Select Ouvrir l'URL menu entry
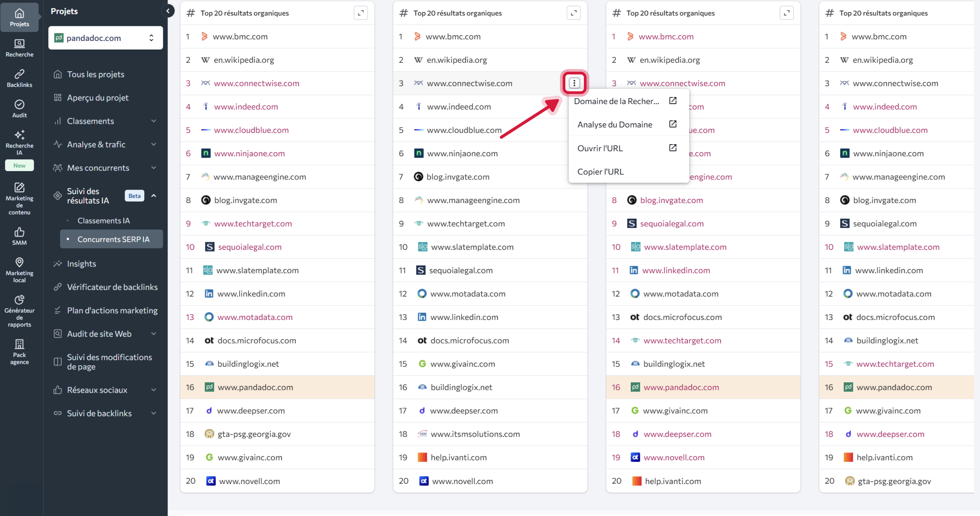 (x=628, y=148)
